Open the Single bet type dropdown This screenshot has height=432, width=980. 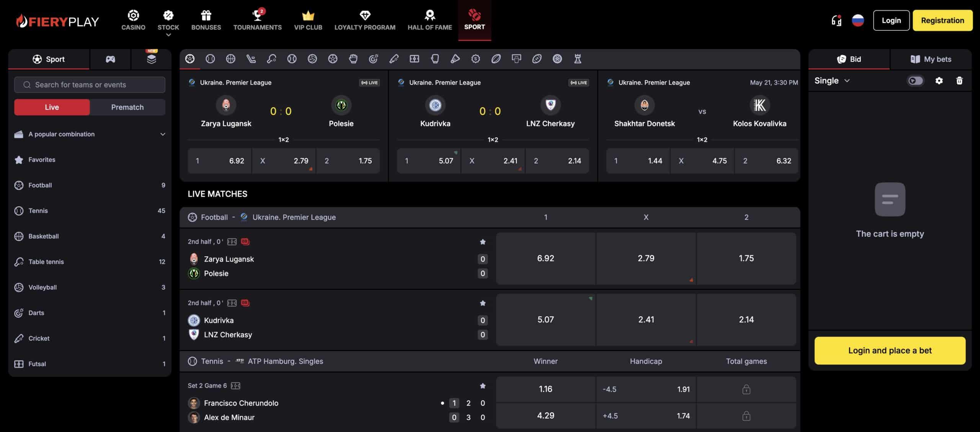(x=832, y=80)
